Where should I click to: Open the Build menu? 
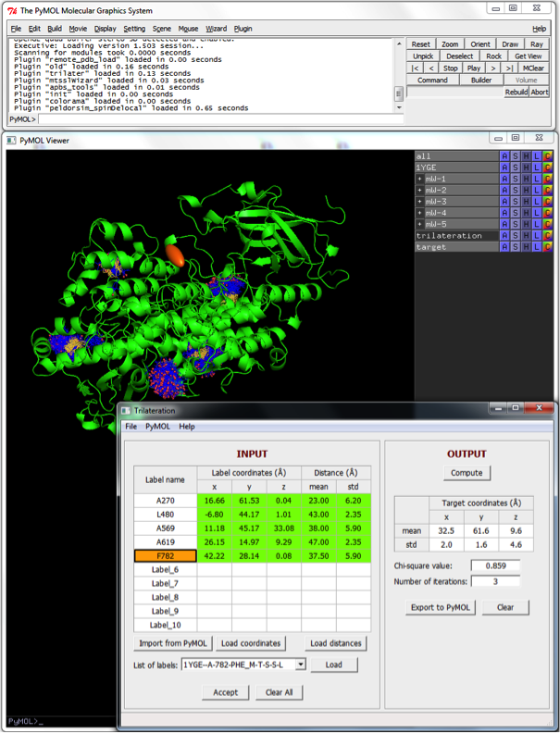point(55,29)
